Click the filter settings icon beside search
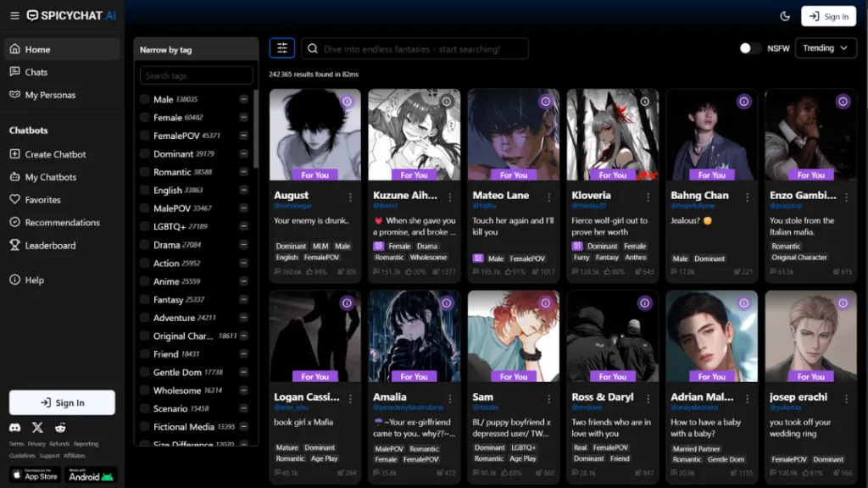 coord(282,48)
